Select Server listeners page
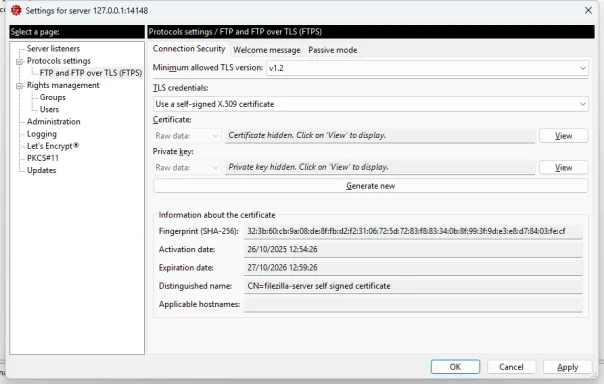The height and width of the screenshot is (384, 604). click(53, 49)
